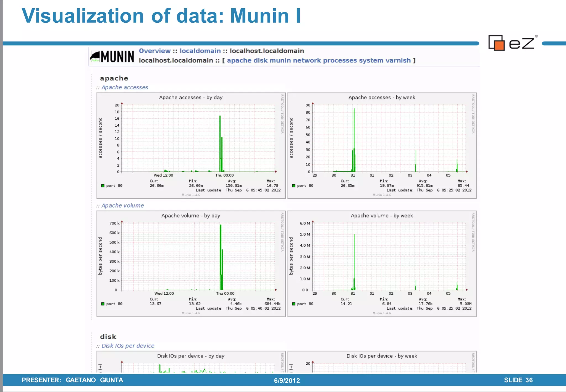Screen dimensions: 566x392
Task: Open the Disk IOs per device by day graph
Action: (x=191, y=362)
